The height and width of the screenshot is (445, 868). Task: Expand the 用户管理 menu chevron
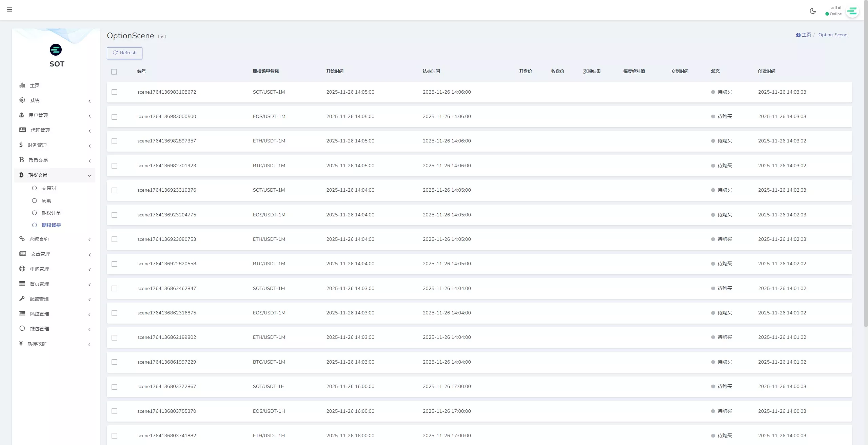pyautogui.click(x=90, y=116)
